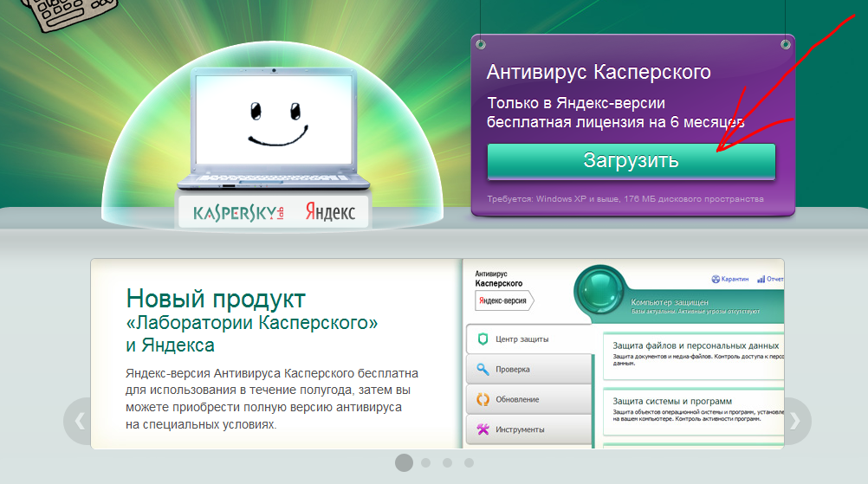
Task: Click the tools icon beside Инструменты
Action: point(483,429)
